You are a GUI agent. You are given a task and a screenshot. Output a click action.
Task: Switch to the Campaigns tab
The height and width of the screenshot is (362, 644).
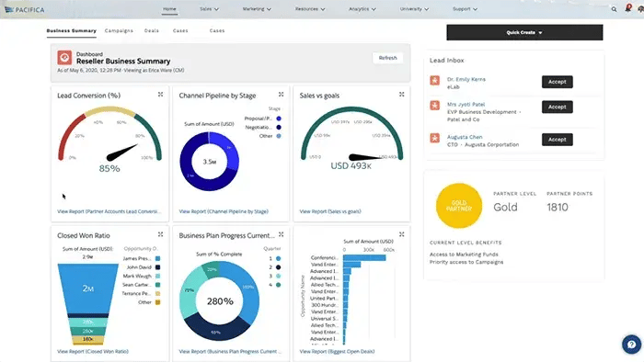[x=119, y=30]
